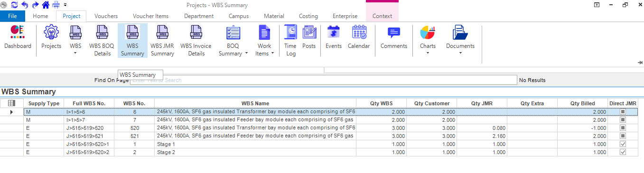Image resolution: width=644 pixels, height=173 pixels.
Task: Toggle Direct JMR checkbox for WBS 520
Action: pyautogui.click(x=623, y=128)
